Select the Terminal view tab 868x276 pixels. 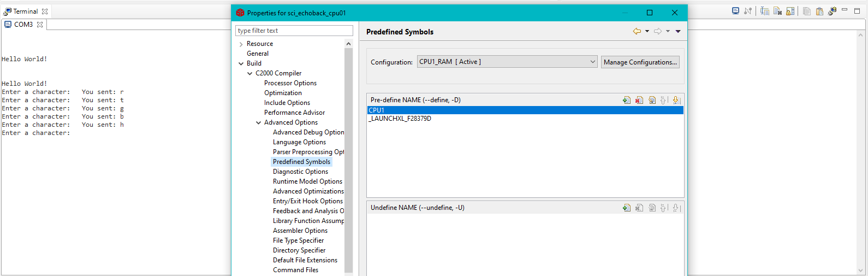pyautogui.click(x=25, y=11)
